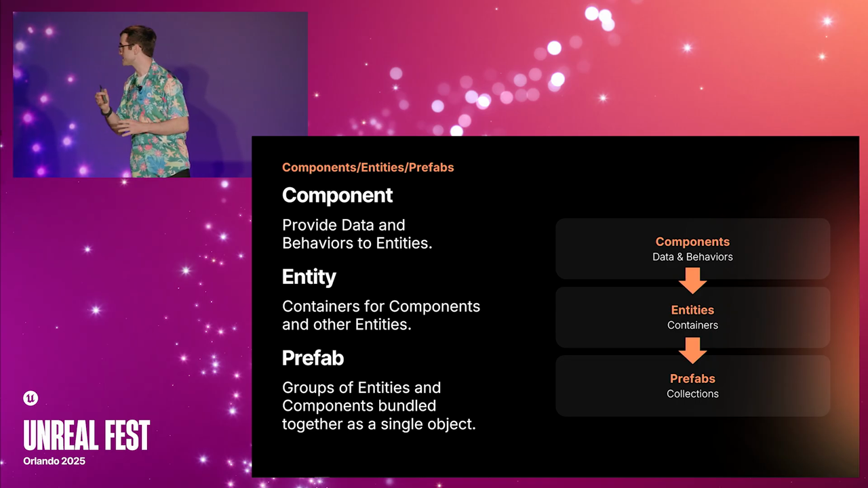Click the orange Prefabs diagram label

(x=692, y=378)
